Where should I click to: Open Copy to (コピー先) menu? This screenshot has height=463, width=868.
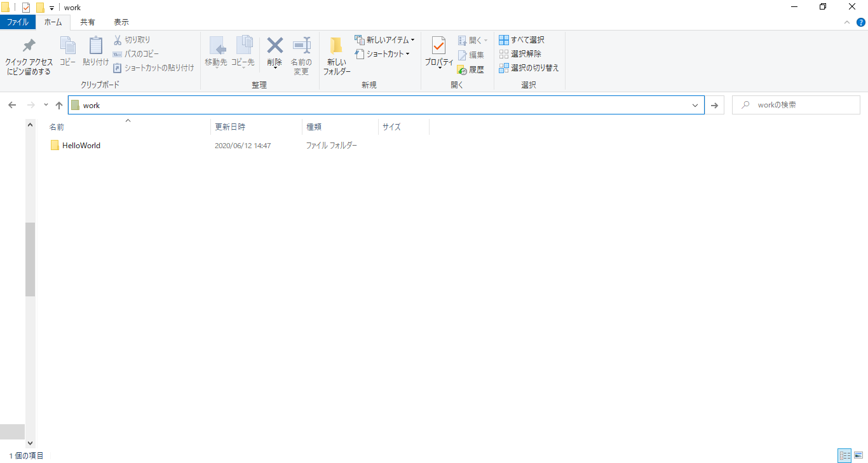click(243, 53)
